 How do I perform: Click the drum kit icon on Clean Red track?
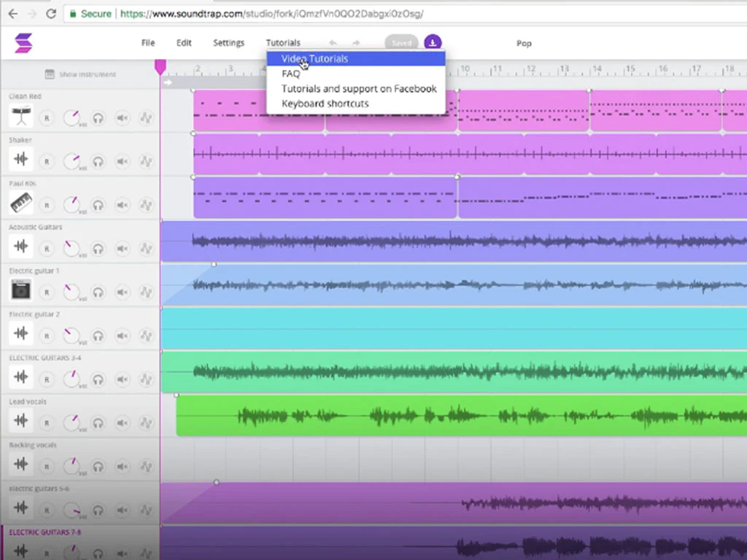[x=20, y=117]
